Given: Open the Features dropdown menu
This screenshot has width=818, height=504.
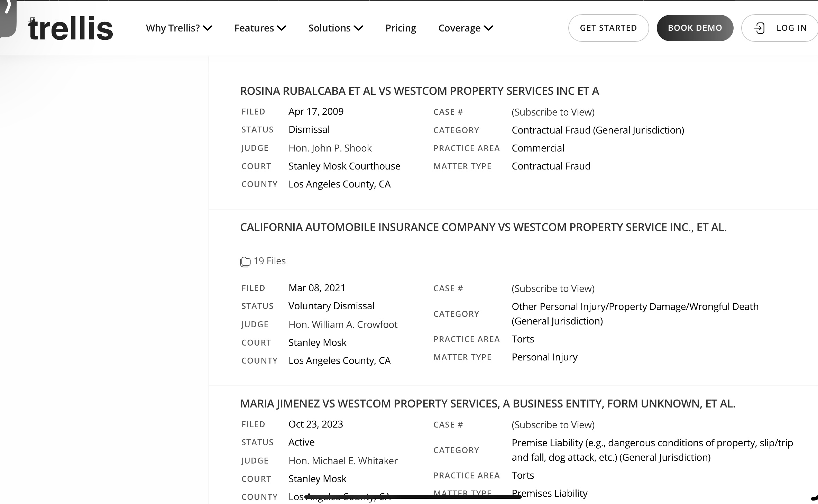Looking at the screenshot, I should click(x=260, y=28).
